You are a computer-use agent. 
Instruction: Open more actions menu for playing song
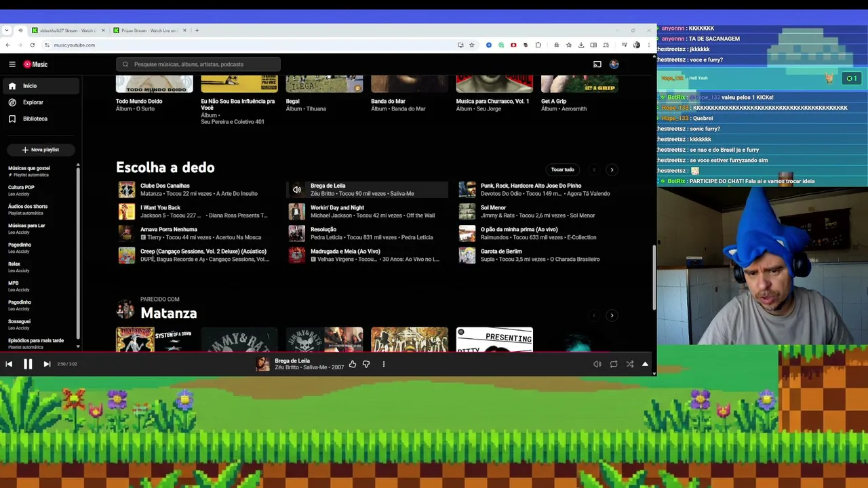[x=384, y=364]
